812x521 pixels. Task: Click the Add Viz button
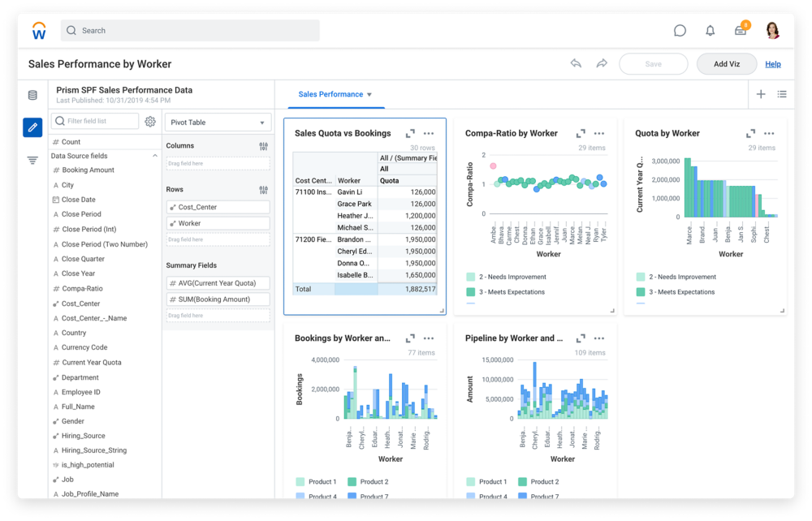pos(726,64)
